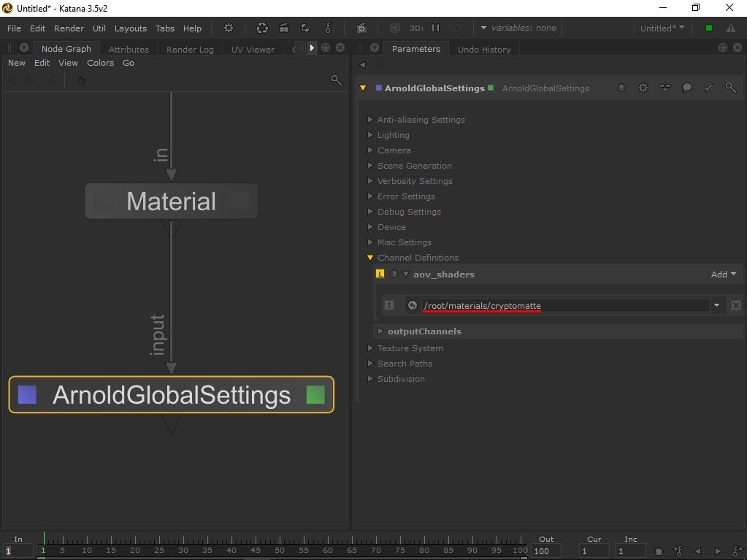747x560 pixels.
Task: Open the main Tabs menu
Action: coord(165,28)
